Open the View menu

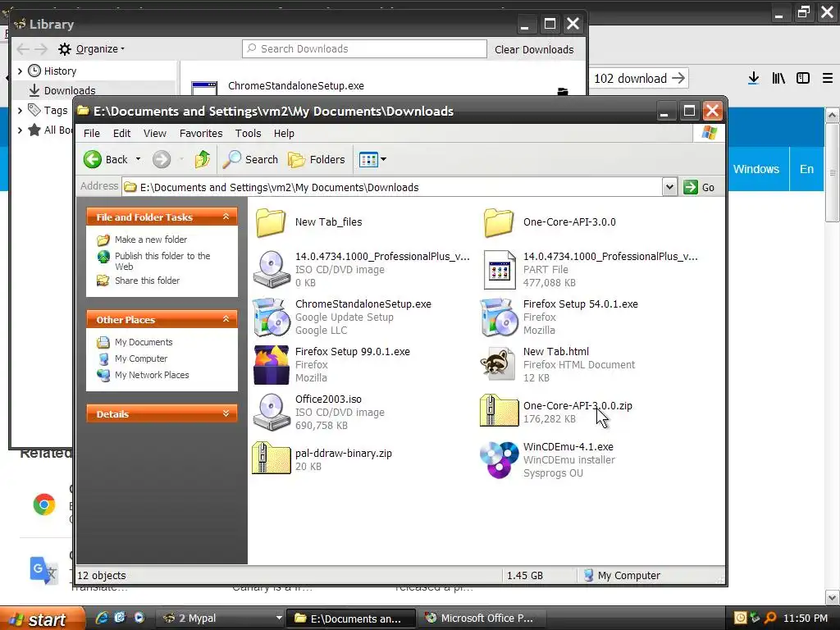155,134
